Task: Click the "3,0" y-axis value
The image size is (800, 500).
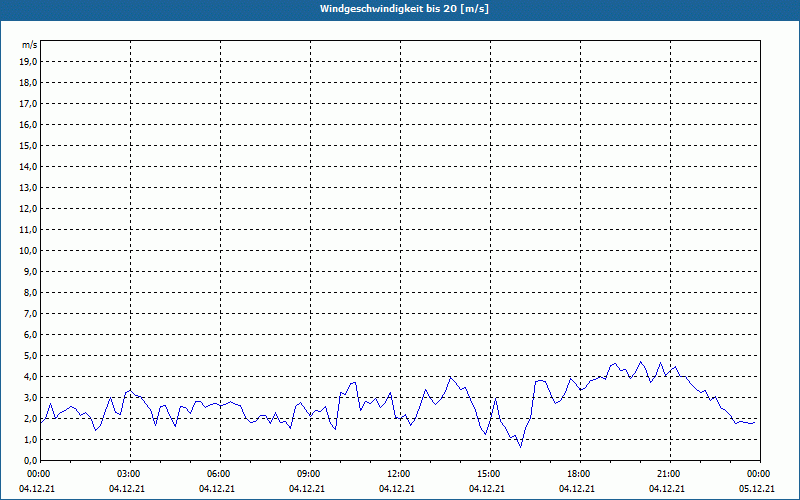Action: coord(31,397)
